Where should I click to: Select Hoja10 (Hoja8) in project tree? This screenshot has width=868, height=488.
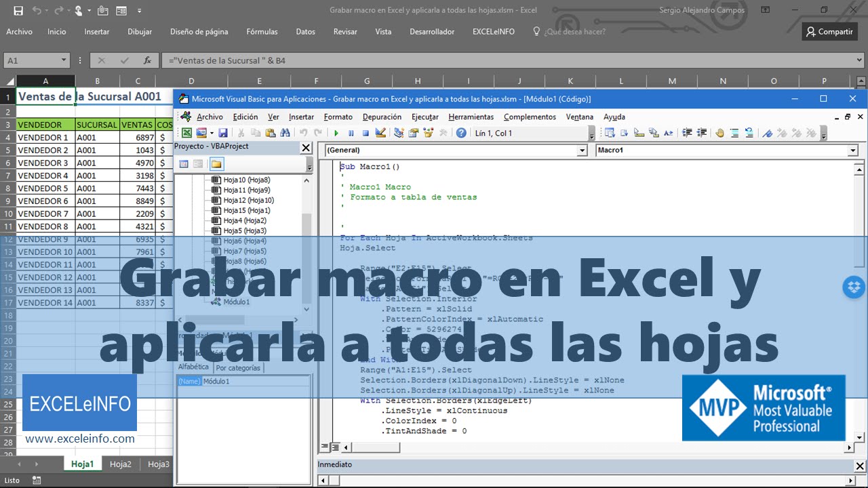coord(247,180)
